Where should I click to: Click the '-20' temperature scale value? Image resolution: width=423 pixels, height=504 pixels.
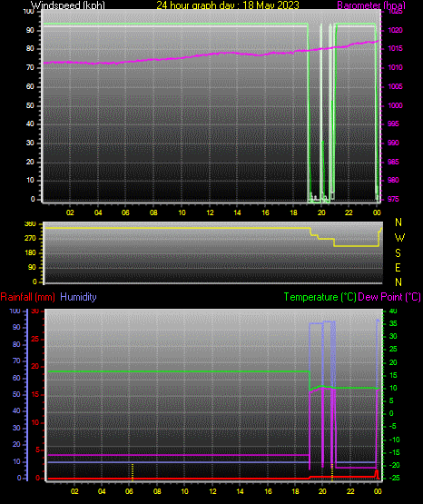tap(395, 466)
